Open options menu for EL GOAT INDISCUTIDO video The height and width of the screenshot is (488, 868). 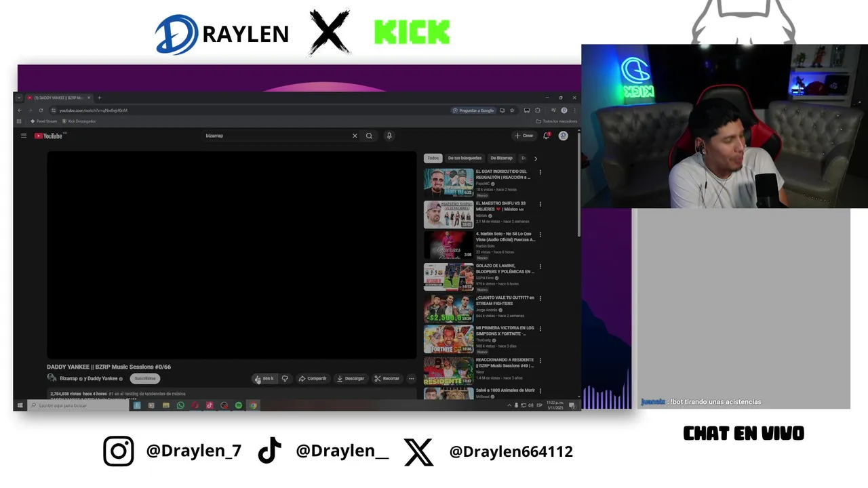pyautogui.click(x=540, y=172)
